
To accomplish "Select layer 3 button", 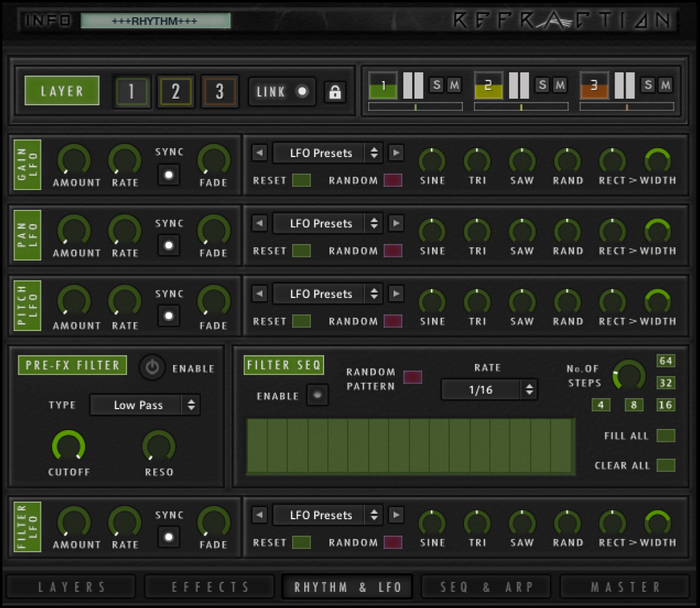I will 219,91.
